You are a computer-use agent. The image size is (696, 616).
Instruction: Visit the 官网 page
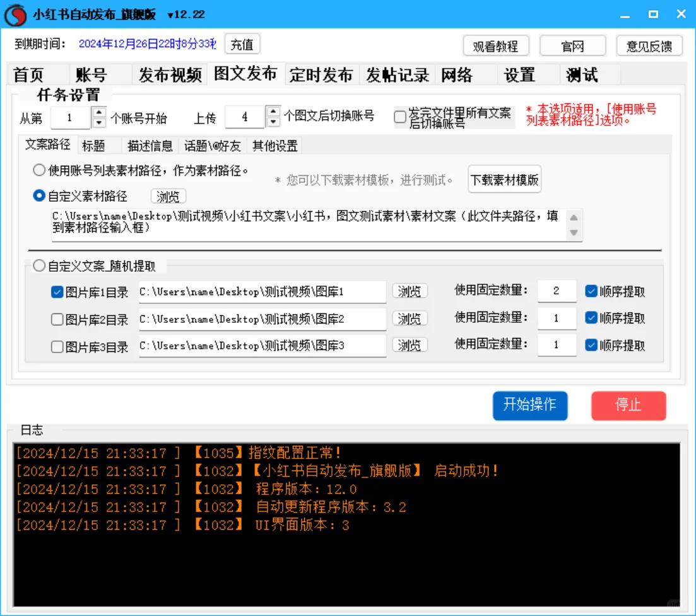point(572,45)
